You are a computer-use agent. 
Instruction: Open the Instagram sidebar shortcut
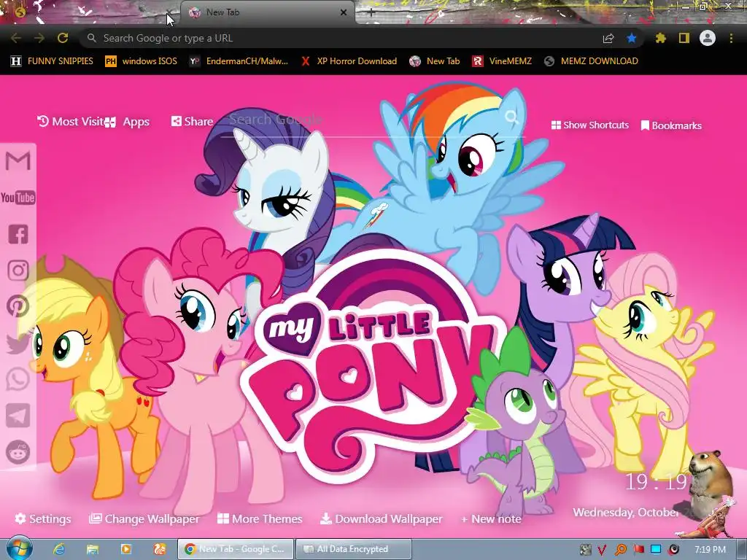[x=18, y=270]
